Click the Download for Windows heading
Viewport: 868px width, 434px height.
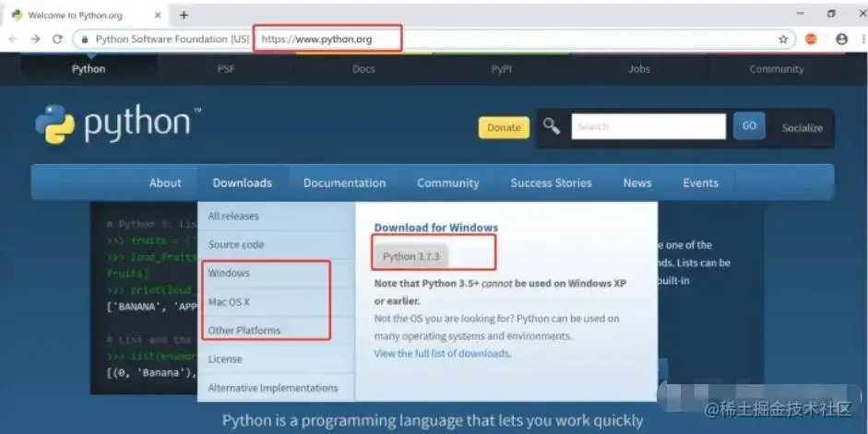click(436, 228)
